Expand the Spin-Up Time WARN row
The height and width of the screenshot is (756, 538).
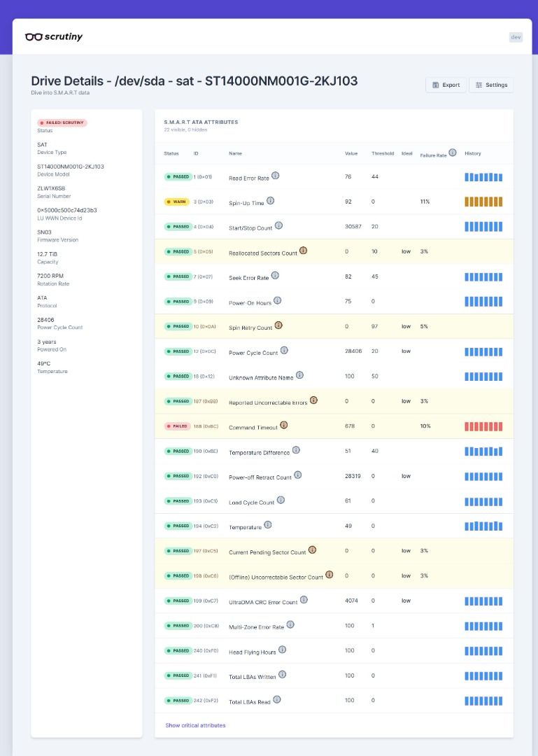334,202
